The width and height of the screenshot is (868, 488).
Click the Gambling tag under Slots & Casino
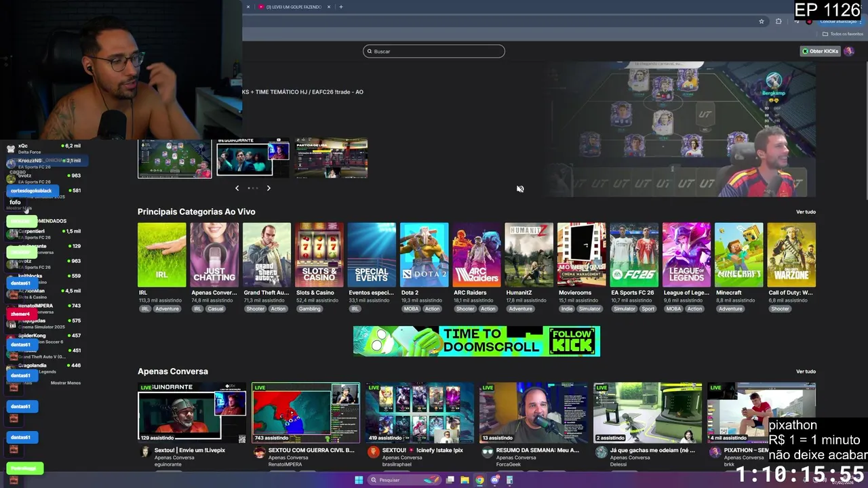[x=310, y=309]
